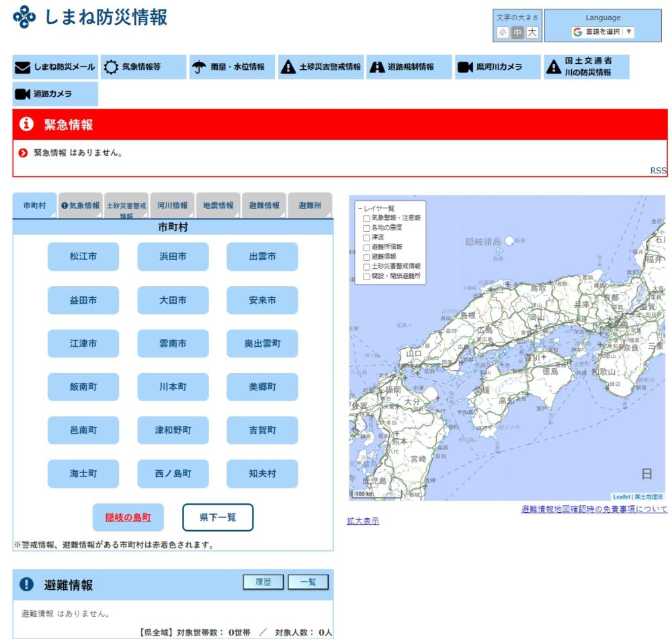The image size is (672, 639).
Task: Switch to the 地震情報 tab
Action: (x=218, y=205)
